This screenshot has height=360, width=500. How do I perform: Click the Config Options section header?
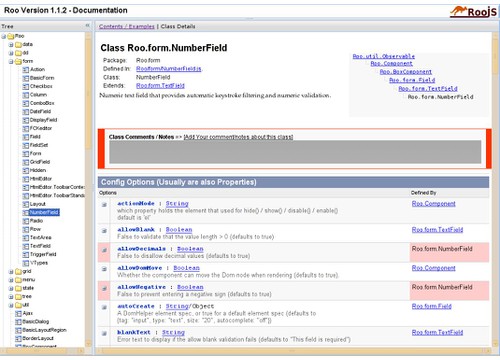tap(293, 182)
